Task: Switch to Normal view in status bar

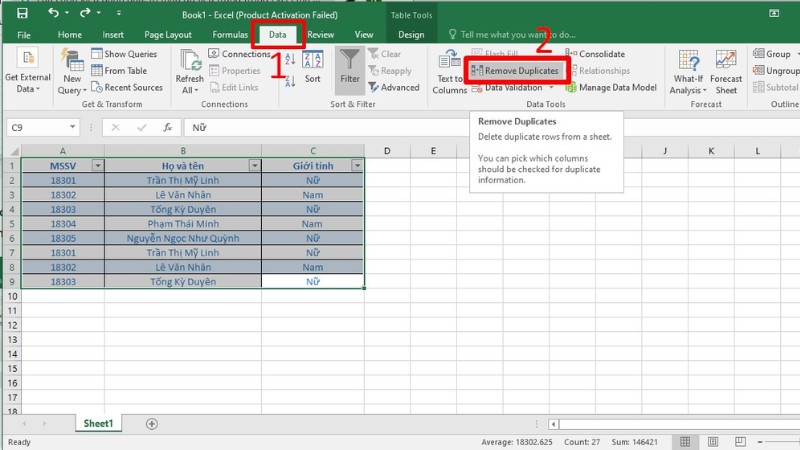Action: [x=685, y=442]
